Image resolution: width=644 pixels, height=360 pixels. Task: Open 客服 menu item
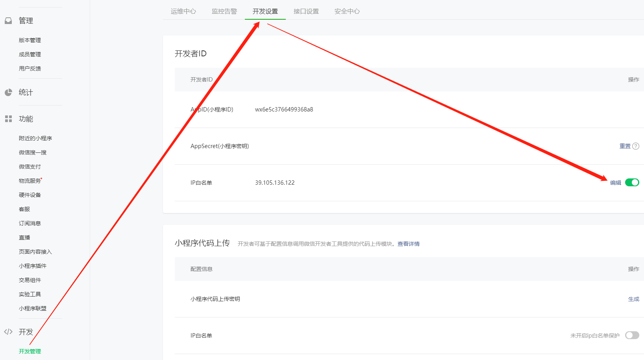click(24, 209)
